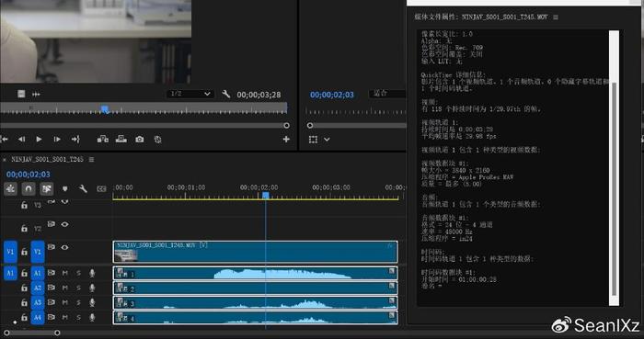Image resolution: width=644 pixels, height=339 pixels.
Task: Toggle A1 track targeting
Action: point(38,273)
